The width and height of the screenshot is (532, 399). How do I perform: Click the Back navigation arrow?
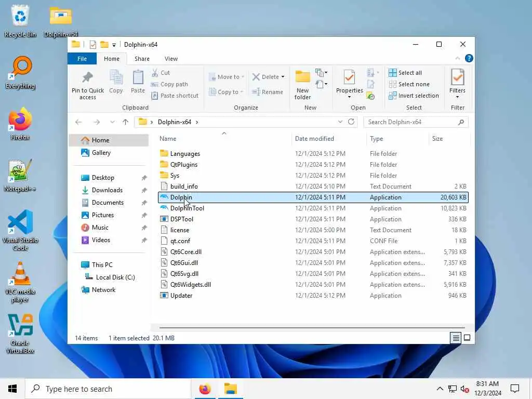click(x=79, y=122)
